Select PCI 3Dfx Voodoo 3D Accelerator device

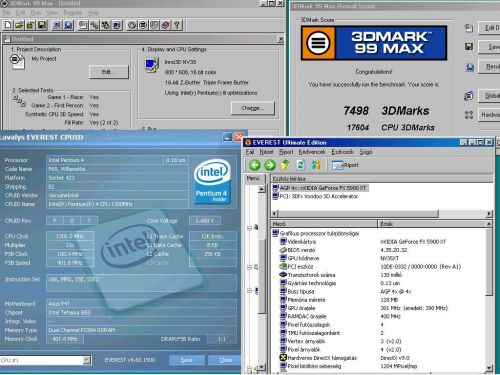point(315,196)
